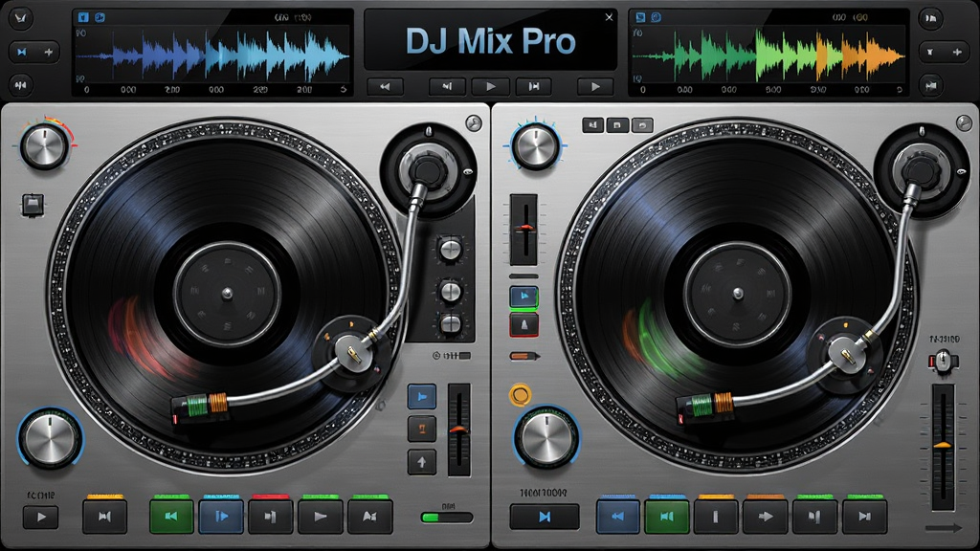This screenshot has width=980, height=551.
Task: Click the blue bowtie icon on left top panel
Action: pyautogui.click(x=23, y=52)
